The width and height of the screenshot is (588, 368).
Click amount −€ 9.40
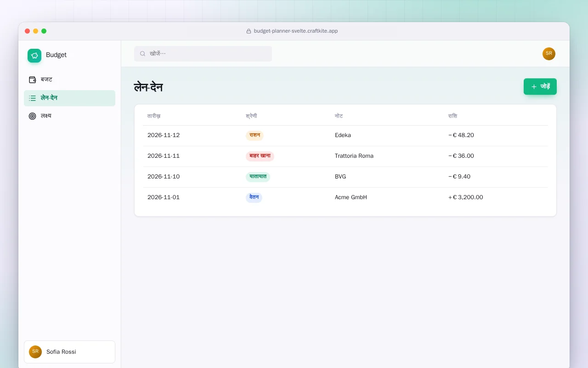click(x=459, y=177)
